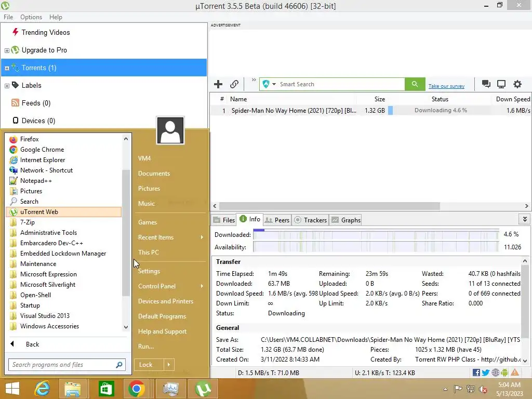Click the Windows Start button on taskbar
This screenshot has width=532, height=399.
pyautogui.click(x=12, y=389)
